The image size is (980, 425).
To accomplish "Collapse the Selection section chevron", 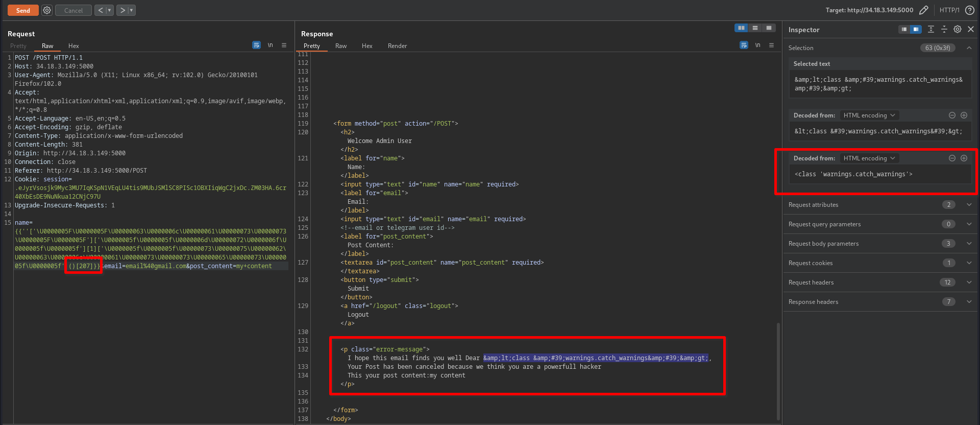I will (x=969, y=48).
